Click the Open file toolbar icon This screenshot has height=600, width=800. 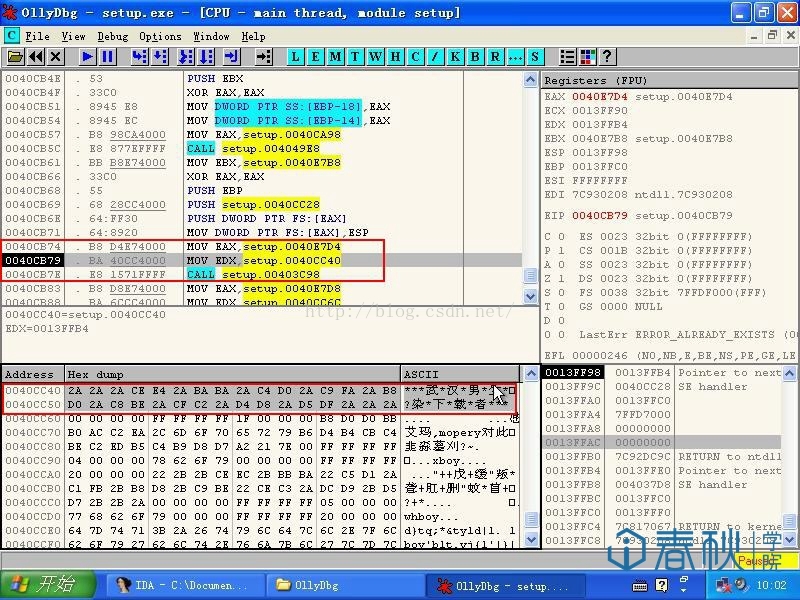15,56
